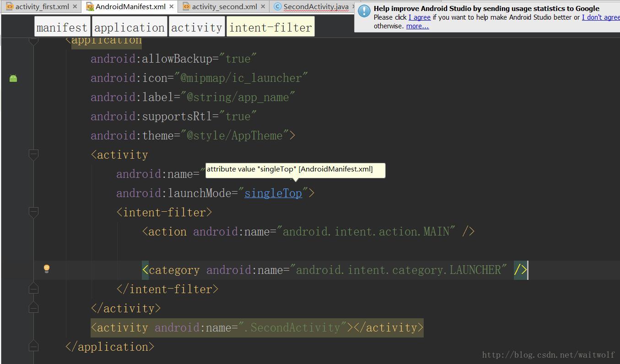
Task: Collapse the opening activity tag fold marker
Action: click(x=33, y=155)
